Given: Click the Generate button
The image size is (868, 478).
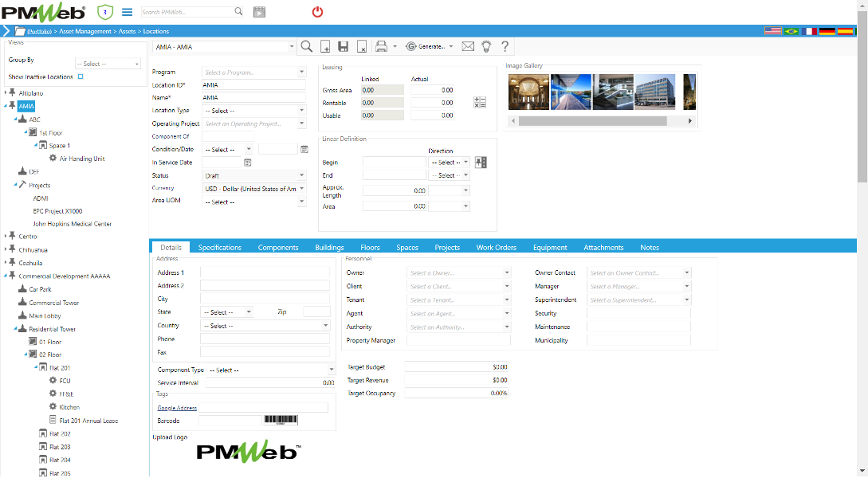Looking at the screenshot, I should pos(426,46).
